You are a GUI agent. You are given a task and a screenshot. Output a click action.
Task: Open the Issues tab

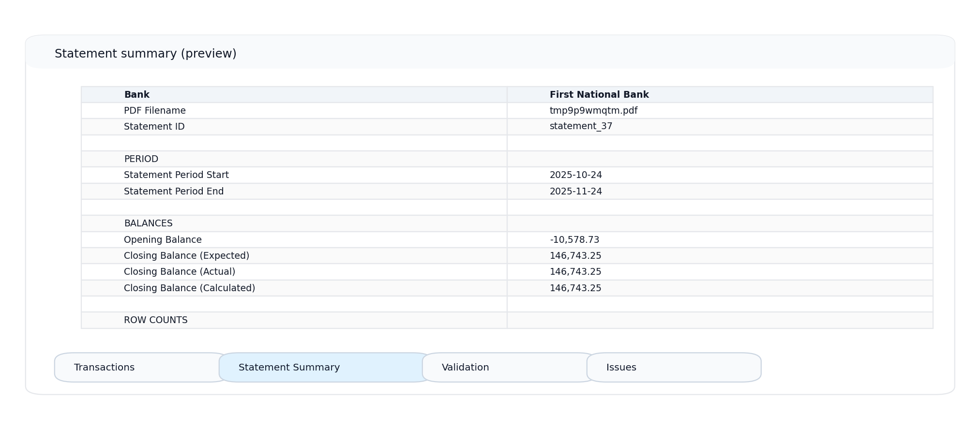[674, 368]
